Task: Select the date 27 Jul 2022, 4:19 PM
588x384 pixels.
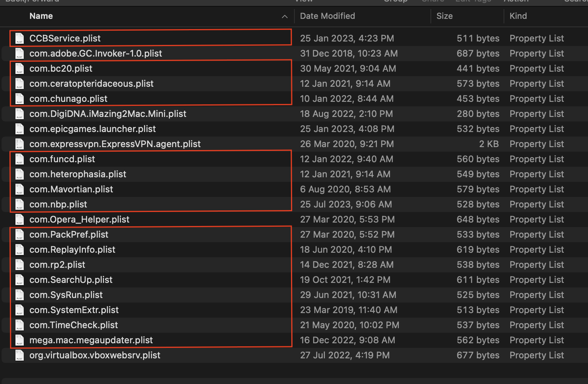Action: click(x=345, y=355)
